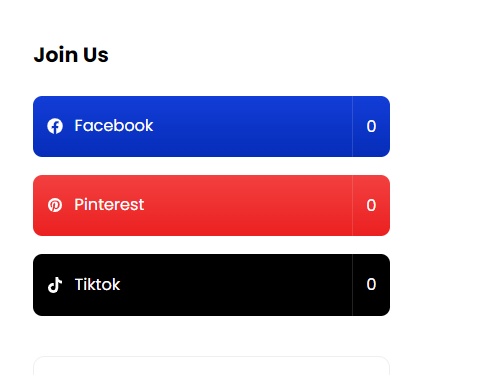Click the white gap between Facebook and Pinterest
The height and width of the screenshot is (375, 496).
click(211, 166)
